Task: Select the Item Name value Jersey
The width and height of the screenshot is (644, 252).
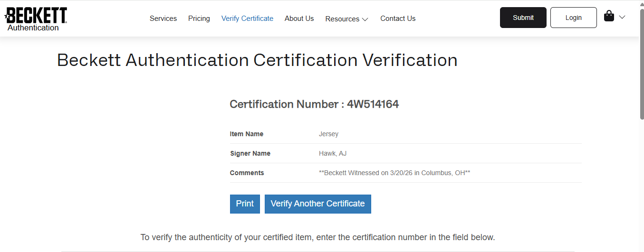Action: tap(328, 134)
